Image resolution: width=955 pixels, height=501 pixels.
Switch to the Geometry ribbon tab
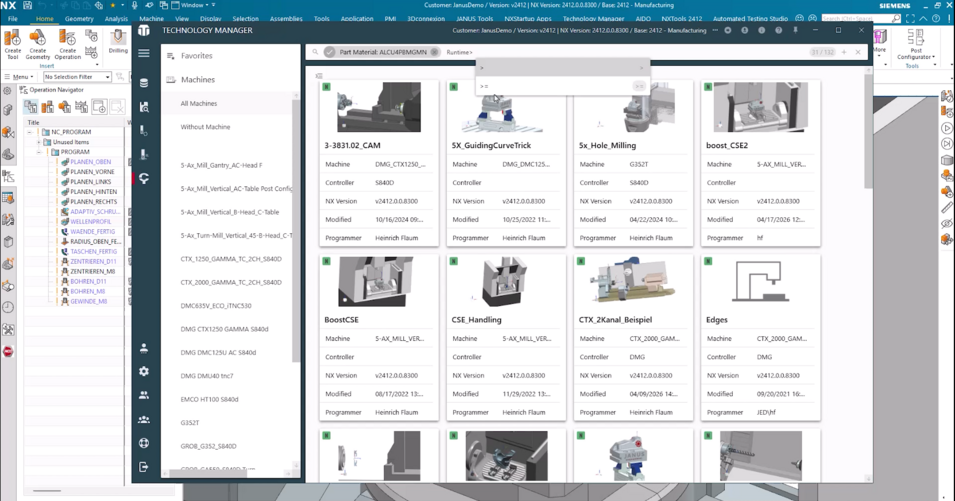[x=79, y=19]
